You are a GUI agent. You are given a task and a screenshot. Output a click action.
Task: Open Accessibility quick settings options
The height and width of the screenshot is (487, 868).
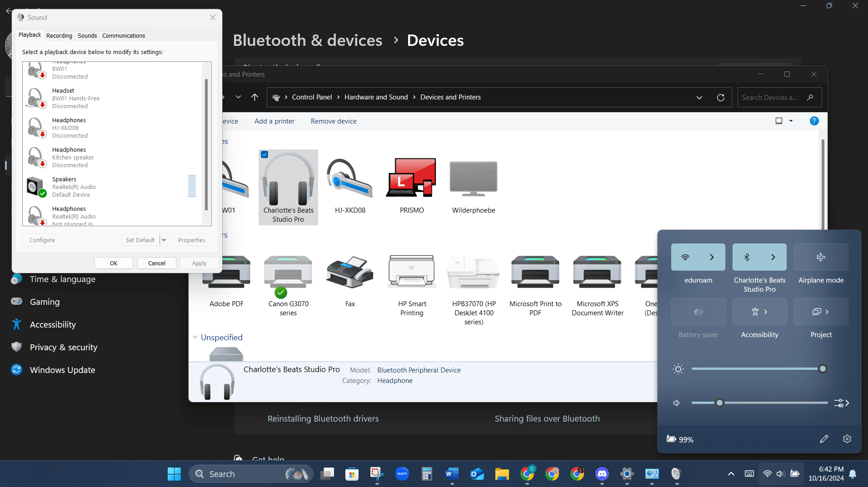point(759,312)
